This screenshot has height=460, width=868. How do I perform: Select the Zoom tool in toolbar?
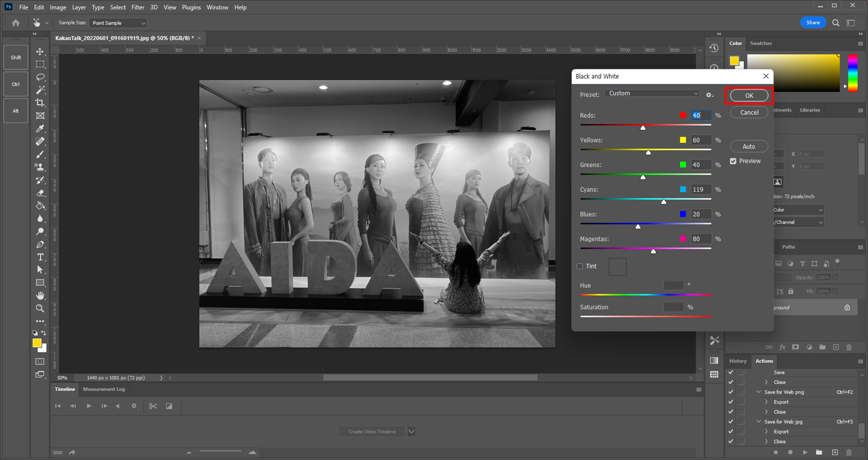[40, 309]
